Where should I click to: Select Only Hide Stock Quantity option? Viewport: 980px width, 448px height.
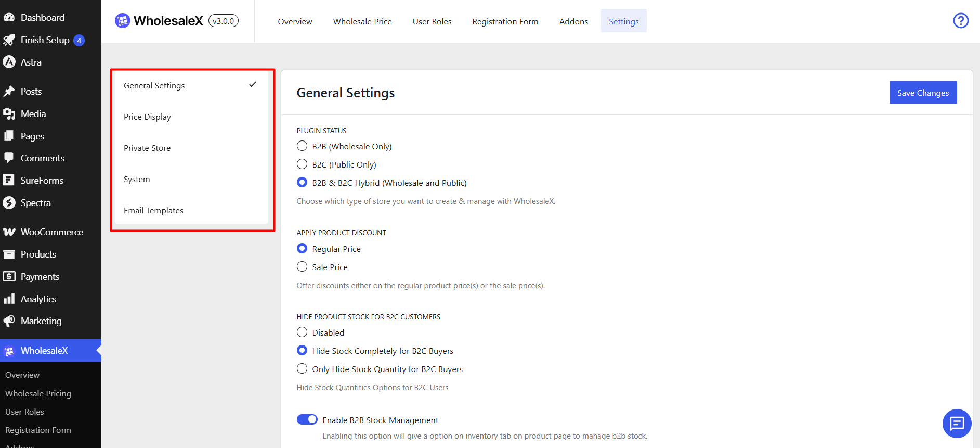click(302, 368)
